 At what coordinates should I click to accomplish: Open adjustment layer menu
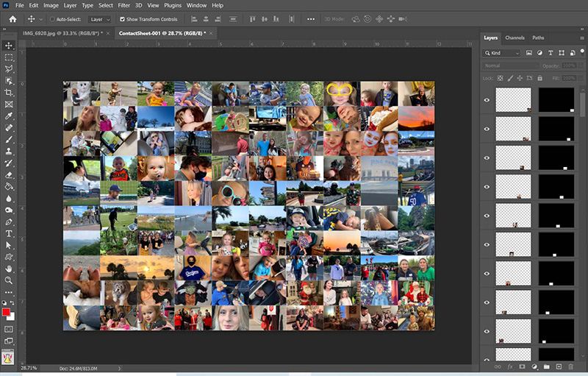(x=534, y=366)
